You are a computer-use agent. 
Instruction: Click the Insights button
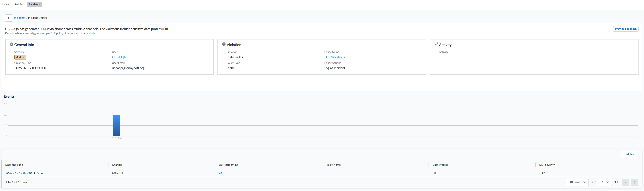[x=629, y=154]
